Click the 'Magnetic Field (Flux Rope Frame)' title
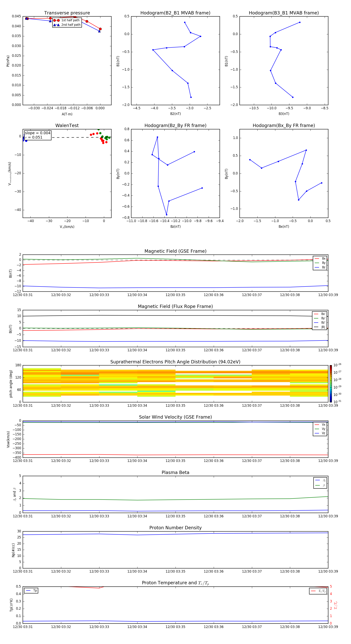The height and width of the screenshot is (644, 351). (x=175, y=307)
